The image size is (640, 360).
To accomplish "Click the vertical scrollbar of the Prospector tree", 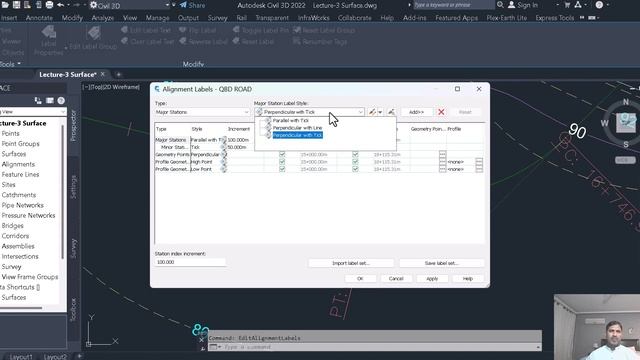I will pos(62,192).
